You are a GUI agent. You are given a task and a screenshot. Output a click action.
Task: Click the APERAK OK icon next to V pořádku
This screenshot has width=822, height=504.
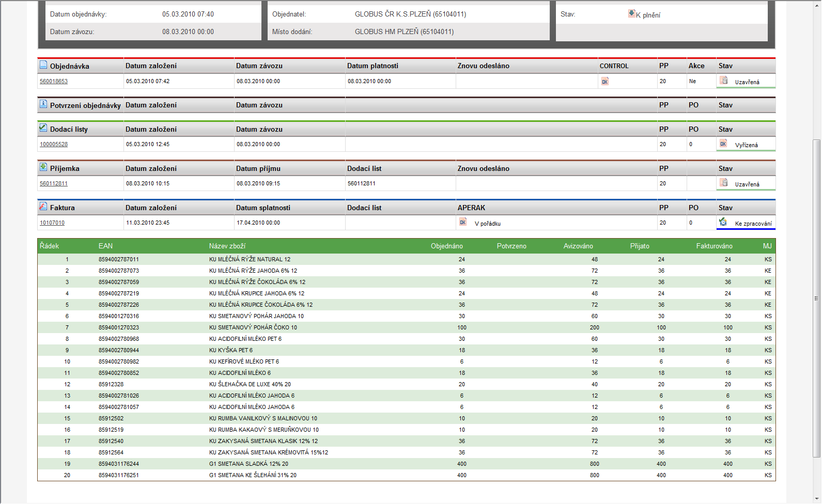coord(463,222)
